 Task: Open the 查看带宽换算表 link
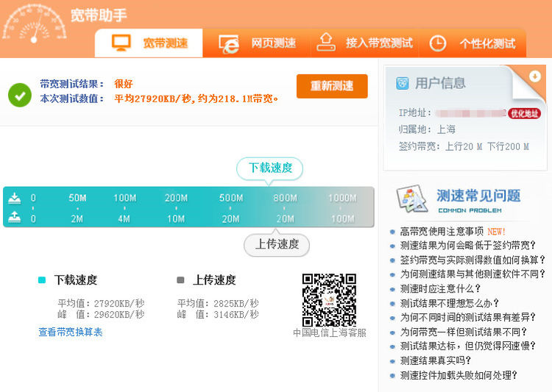coord(71,332)
